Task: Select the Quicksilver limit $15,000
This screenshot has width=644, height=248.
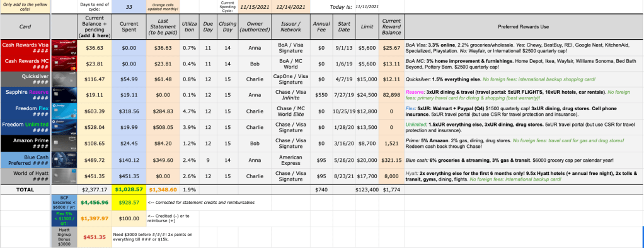Action: pos(367,80)
